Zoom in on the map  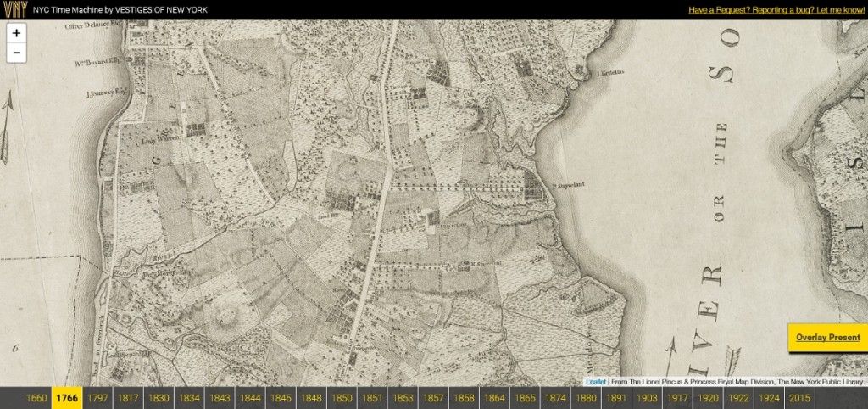coord(16,33)
